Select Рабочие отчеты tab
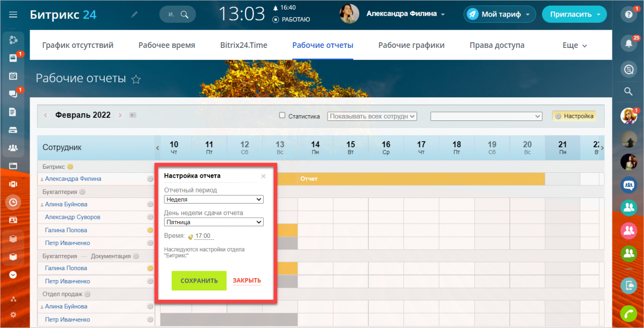 pos(323,45)
